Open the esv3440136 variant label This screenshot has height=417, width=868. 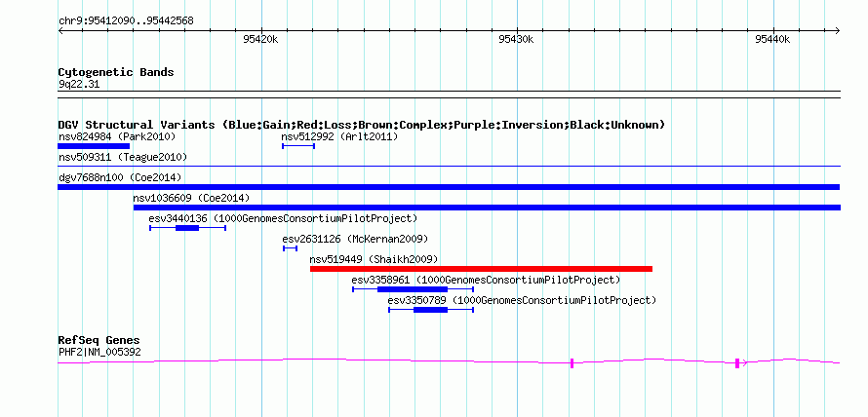[x=283, y=218]
